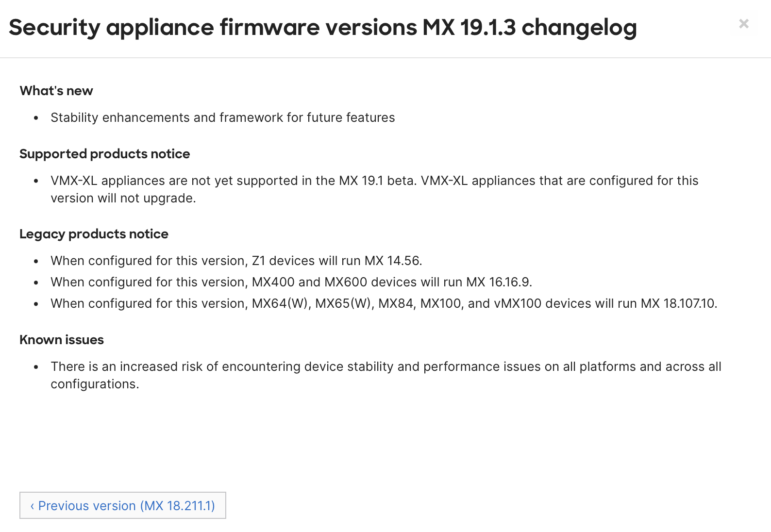Click the MX400 and MX600 bullet point
Screen dimensions: 771x532
pos(291,282)
